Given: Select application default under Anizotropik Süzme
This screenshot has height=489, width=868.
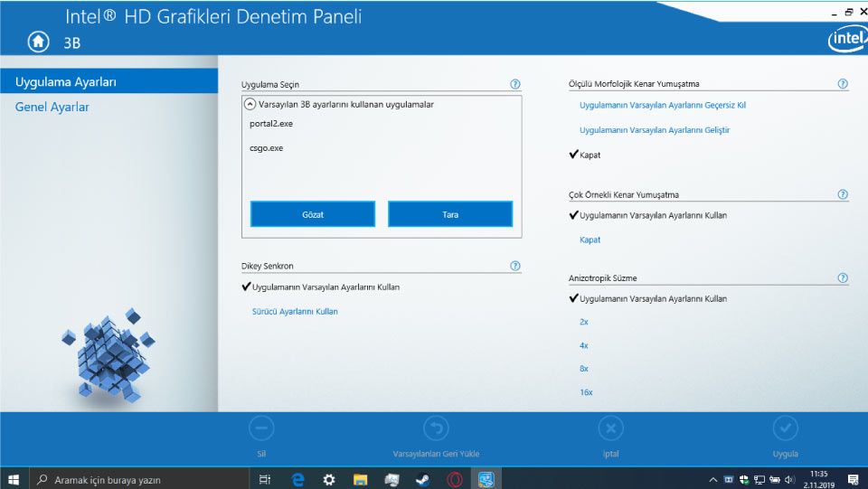Looking at the screenshot, I should pyautogui.click(x=653, y=298).
